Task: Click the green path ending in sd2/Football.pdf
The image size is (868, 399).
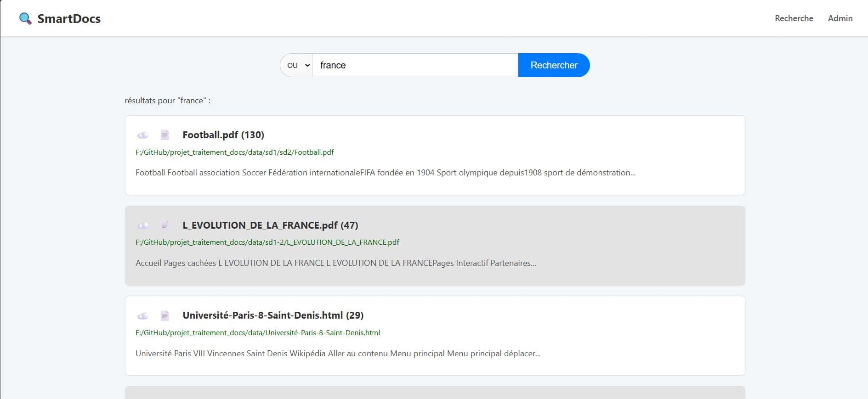Action: 235,152
